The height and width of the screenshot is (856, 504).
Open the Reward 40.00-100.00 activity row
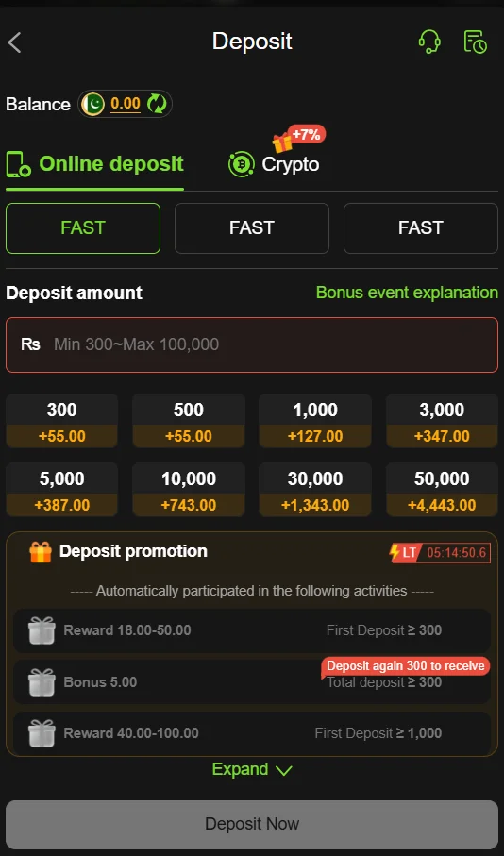[x=252, y=732]
